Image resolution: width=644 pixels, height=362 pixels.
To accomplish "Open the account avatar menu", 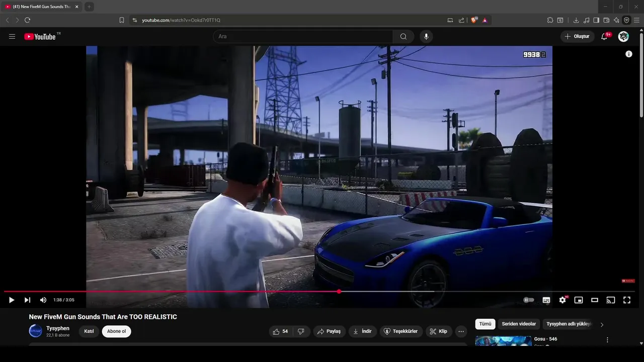I will tap(623, 36).
